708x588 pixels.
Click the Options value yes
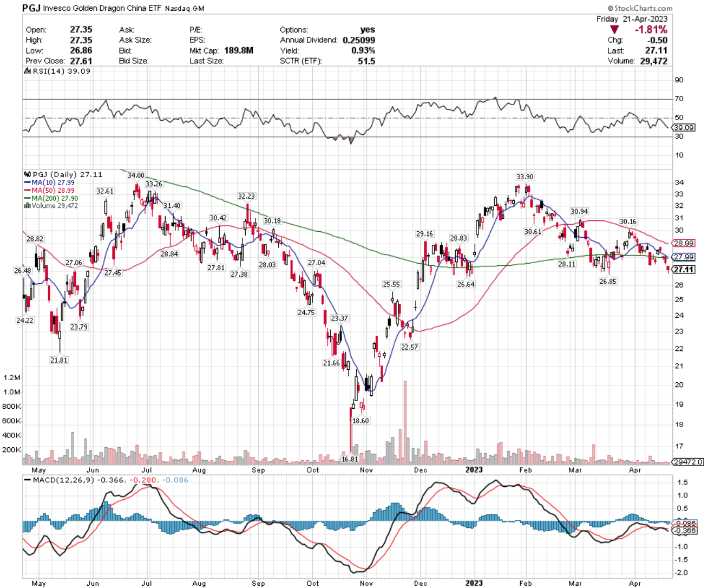(368, 30)
